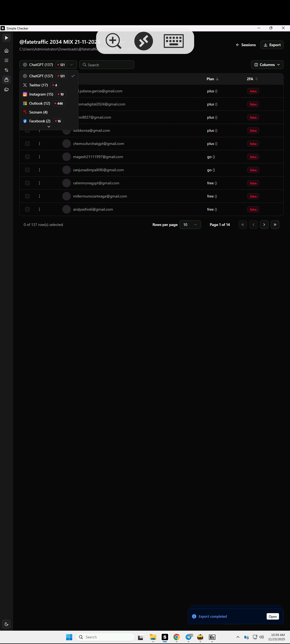Toggle dark mode moon icon
This screenshot has height=644, width=290.
pos(6,624)
